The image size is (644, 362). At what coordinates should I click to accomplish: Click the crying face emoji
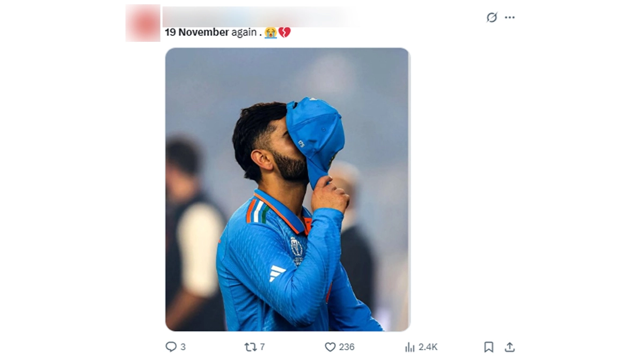[270, 33]
